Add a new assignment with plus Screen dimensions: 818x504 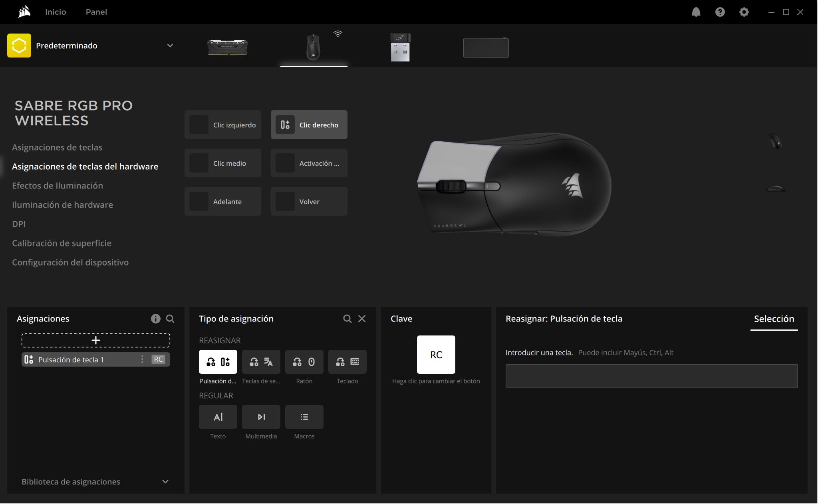pos(96,340)
